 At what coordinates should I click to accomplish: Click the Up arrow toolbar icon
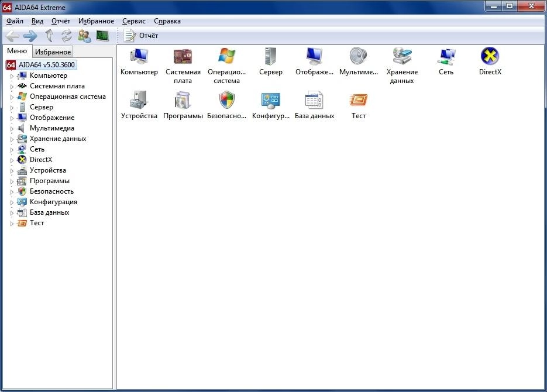(x=49, y=36)
